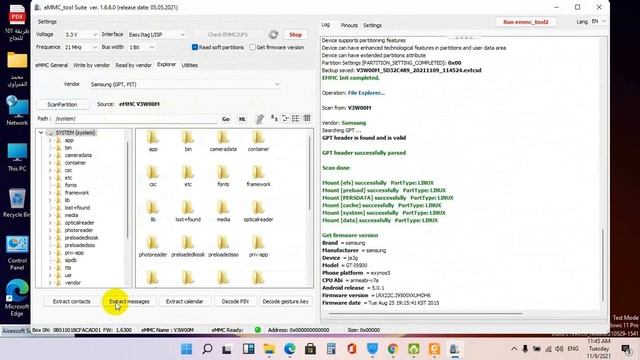Expand the app folder in the tree
The image size is (640, 360).
[x=50, y=140]
